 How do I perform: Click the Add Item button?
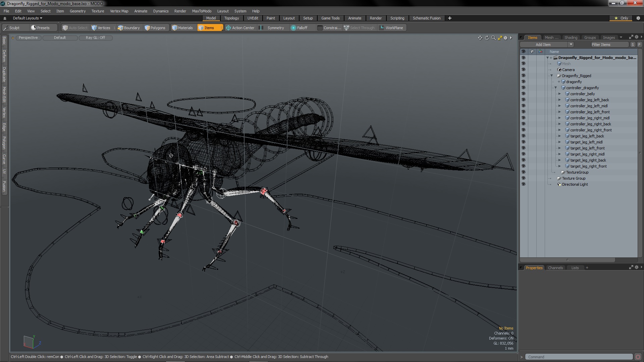click(x=543, y=45)
